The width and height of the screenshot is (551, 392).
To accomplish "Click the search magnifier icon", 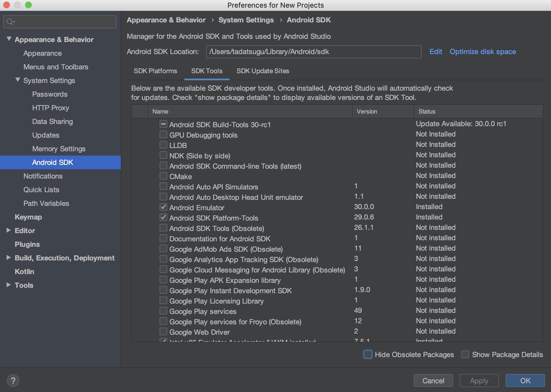I will 10,22.
